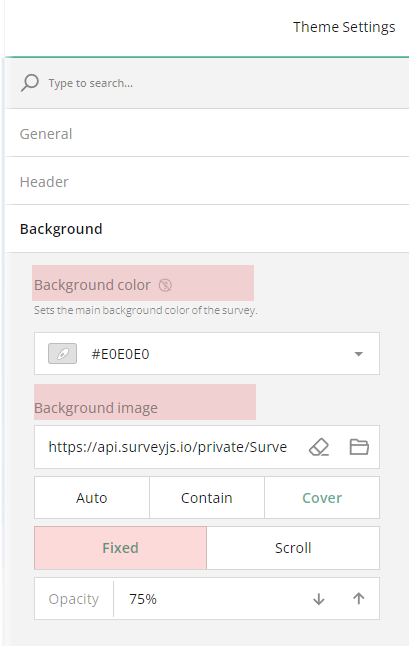Image resolution: width=409 pixels, height=646 pixels.
Task: Select Cover image fit option
Action: tap(322, 498)
